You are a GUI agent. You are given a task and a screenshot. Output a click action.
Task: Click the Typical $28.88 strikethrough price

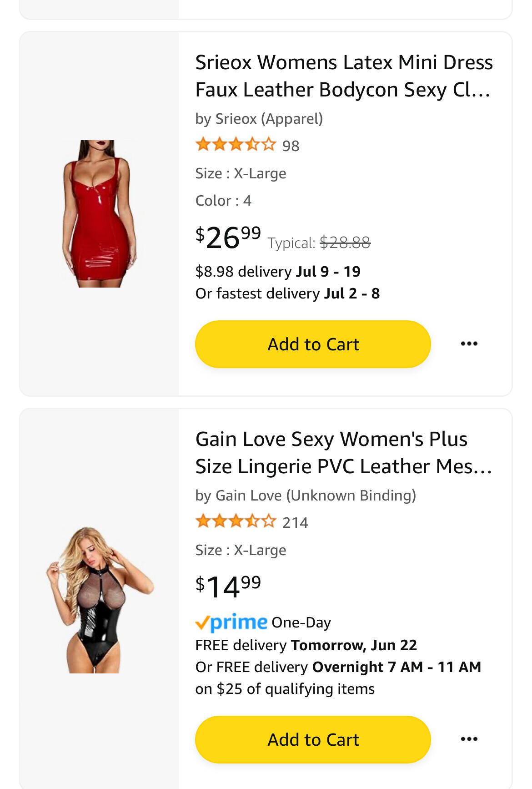319,243
